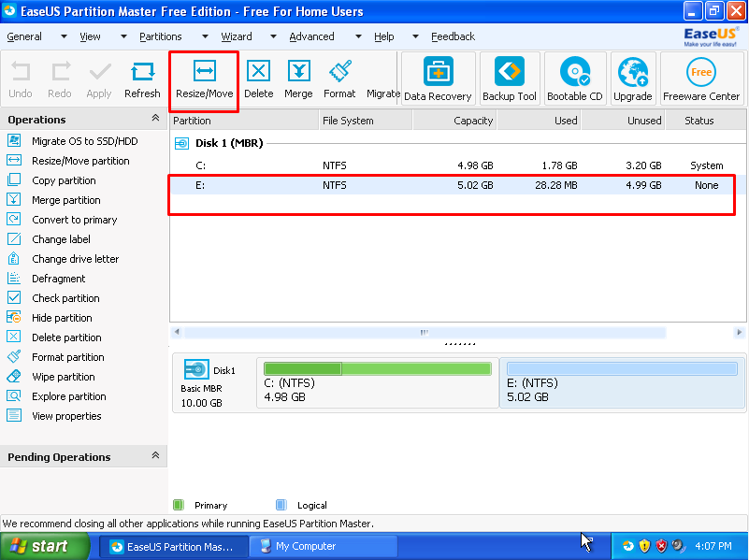Select Check partition operation
This screenshot has height=560, width=749.
tap(65, 297)
